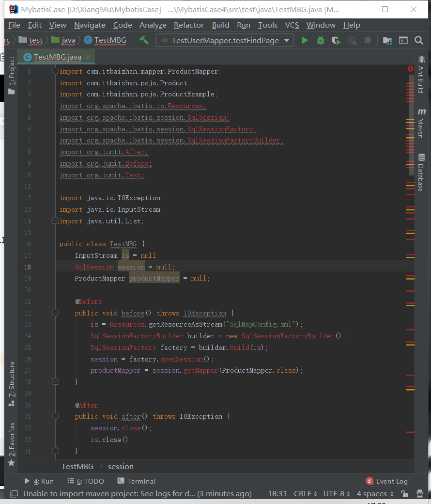Toggle tool window buttons in the status bar
Image resolution: width=431 pixels, height=504 pixels.
click(x=14, y=493)
